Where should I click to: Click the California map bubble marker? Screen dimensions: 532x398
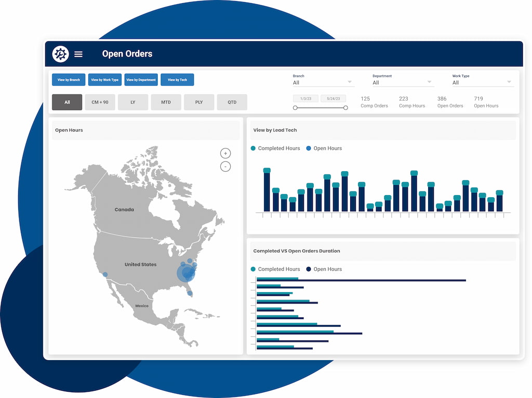105,275
